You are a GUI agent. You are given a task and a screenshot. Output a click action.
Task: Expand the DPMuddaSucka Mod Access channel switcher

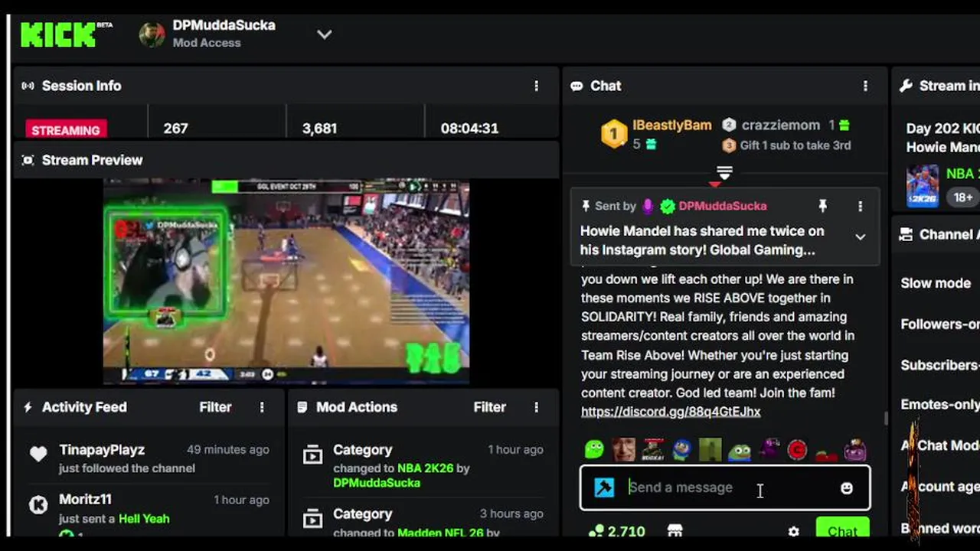coord(324,34)
